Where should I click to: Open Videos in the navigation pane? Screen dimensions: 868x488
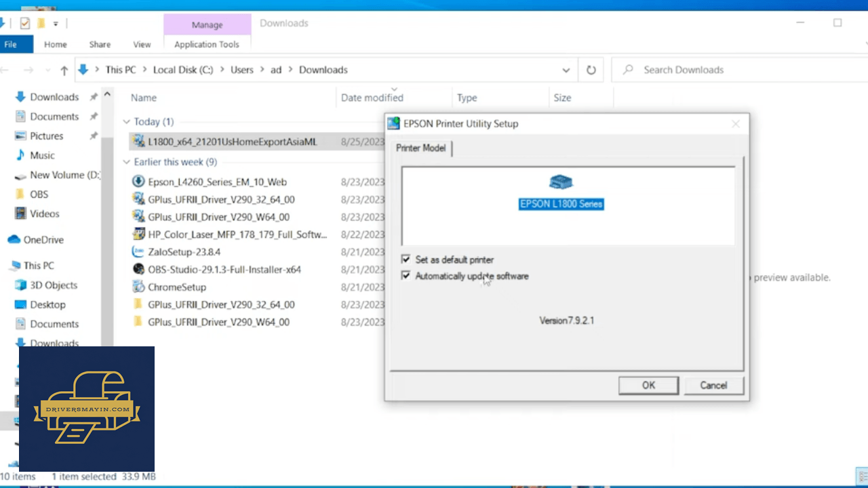click(45, 213)
